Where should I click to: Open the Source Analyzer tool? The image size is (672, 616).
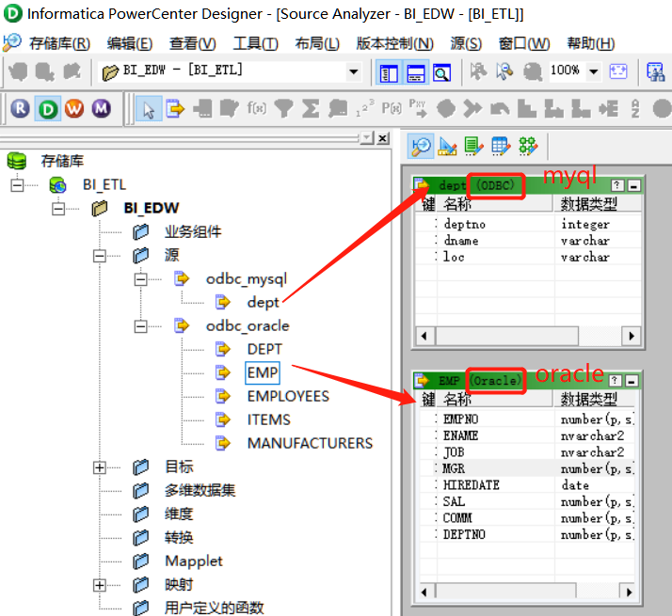421,147
